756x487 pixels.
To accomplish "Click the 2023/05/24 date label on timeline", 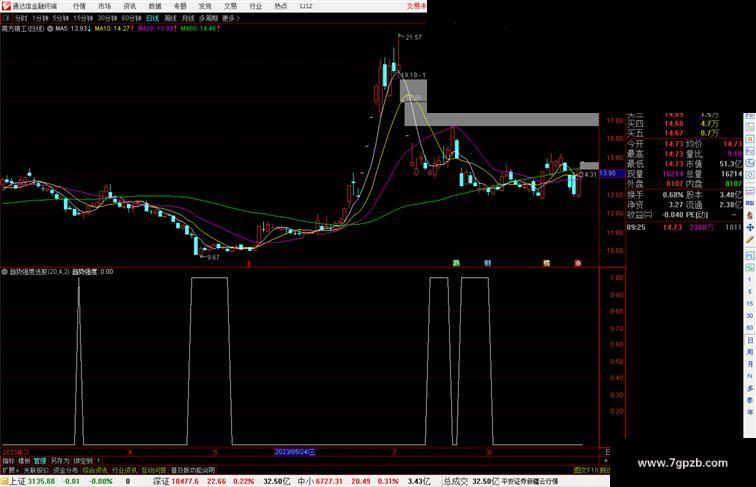I will 295,452.
